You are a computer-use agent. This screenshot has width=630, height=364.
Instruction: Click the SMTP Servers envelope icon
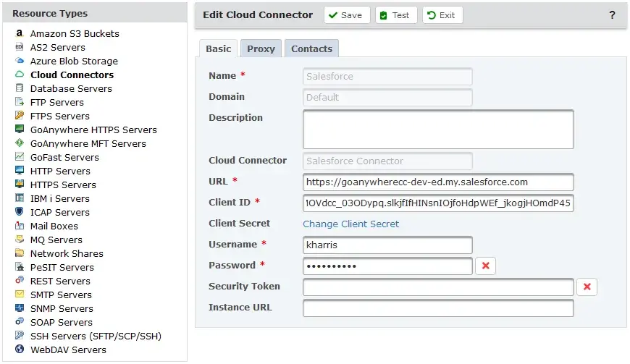pos(20,295)
